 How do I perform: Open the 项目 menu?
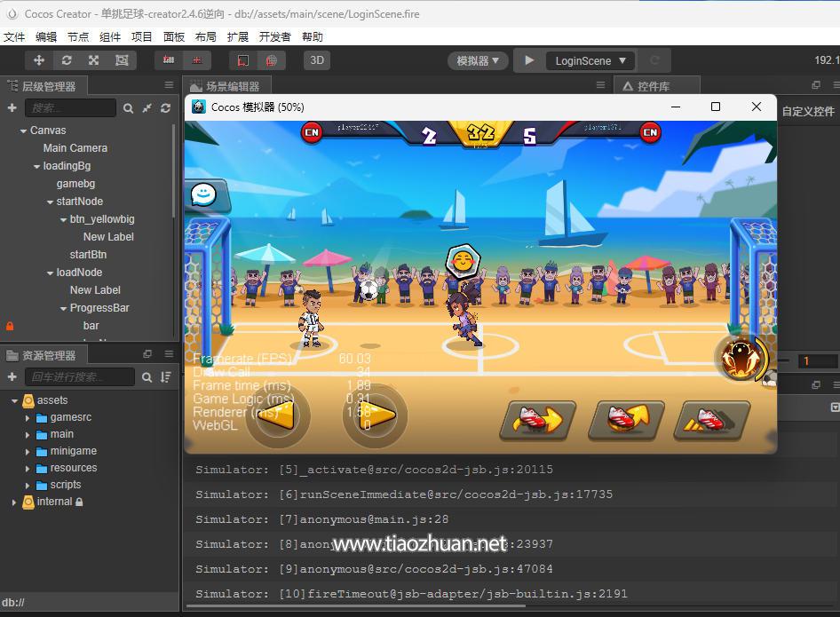[141, 36]
